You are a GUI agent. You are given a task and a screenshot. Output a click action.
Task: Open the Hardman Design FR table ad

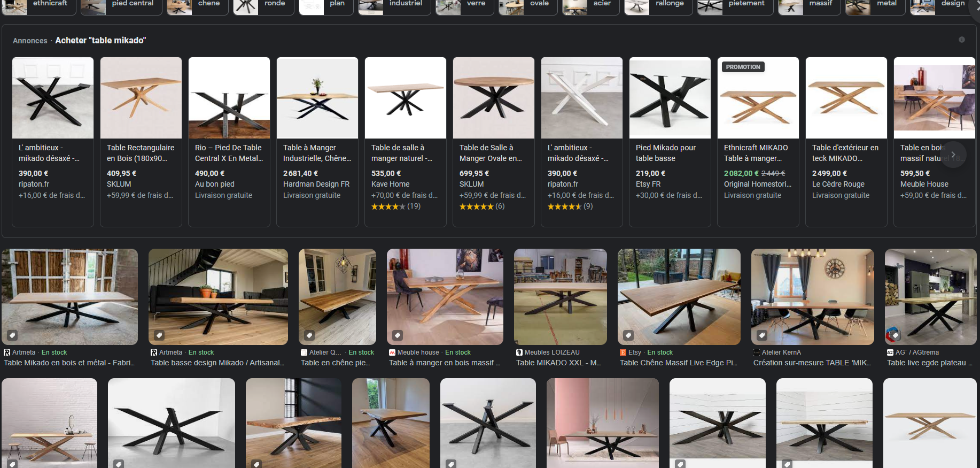317,153
